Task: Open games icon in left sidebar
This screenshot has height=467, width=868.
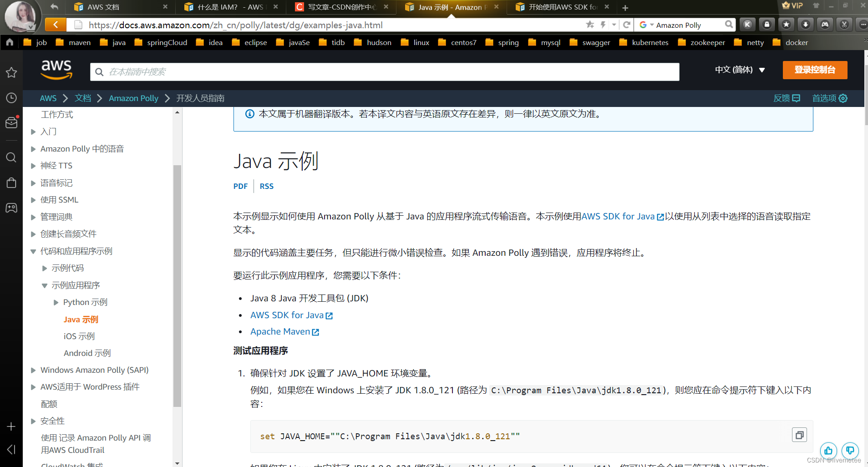Action: (x=11, y=208)
